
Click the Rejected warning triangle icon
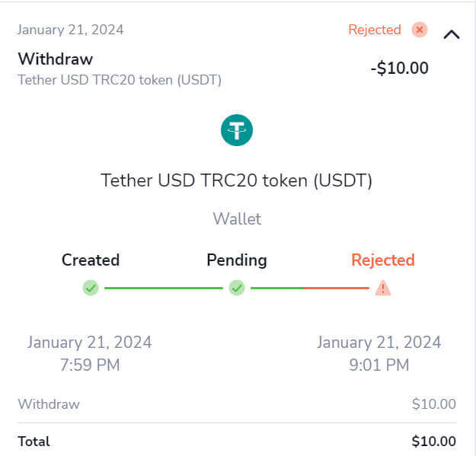383,289
